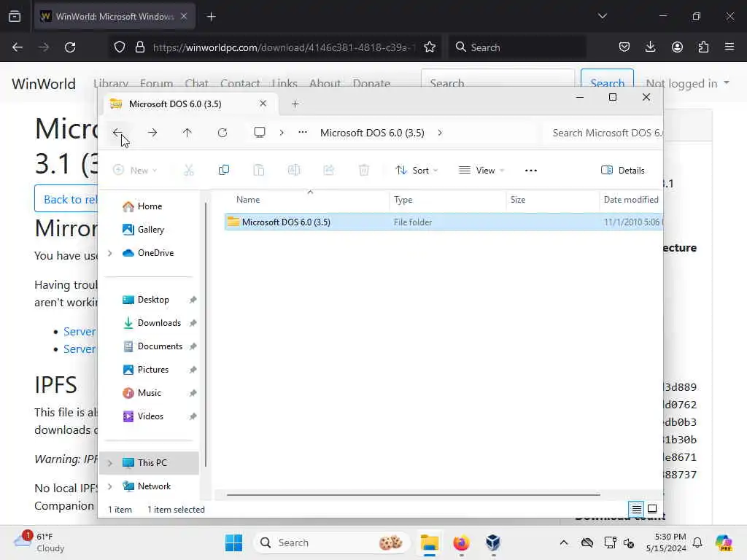Toggle the Details pane
This screenshot has width=747, height=560.
coord(623,170)
